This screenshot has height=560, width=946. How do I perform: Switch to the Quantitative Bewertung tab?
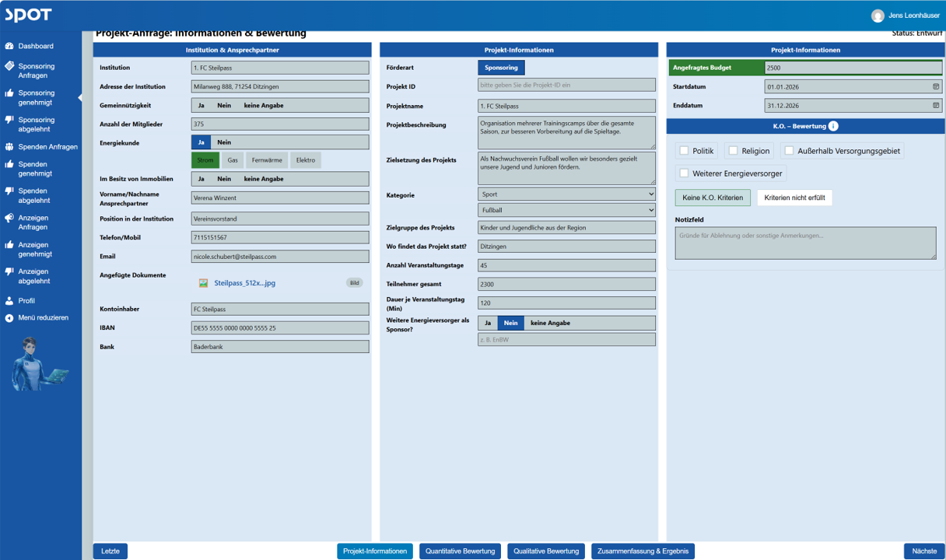click(x=460, y=551)
